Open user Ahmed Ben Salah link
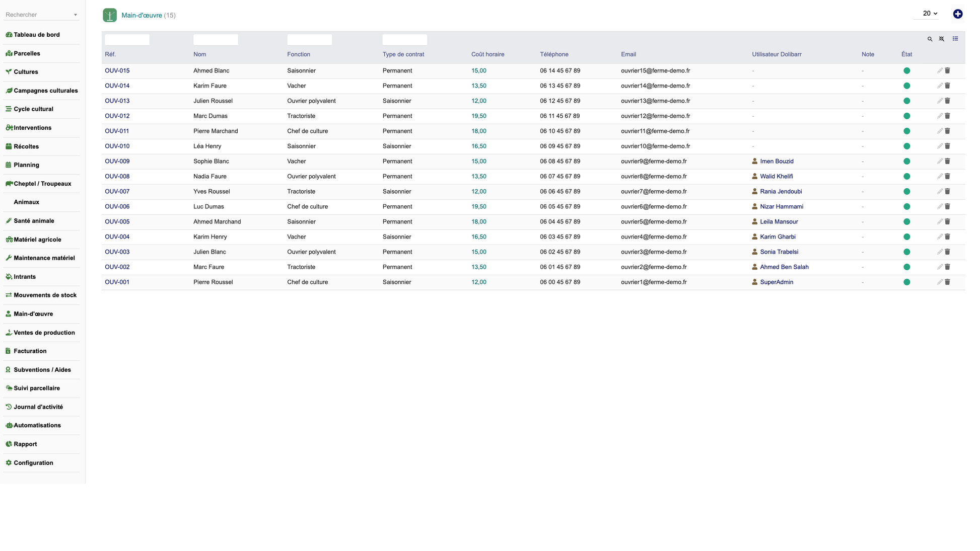 pyautogui.click(x=784, y=267)
